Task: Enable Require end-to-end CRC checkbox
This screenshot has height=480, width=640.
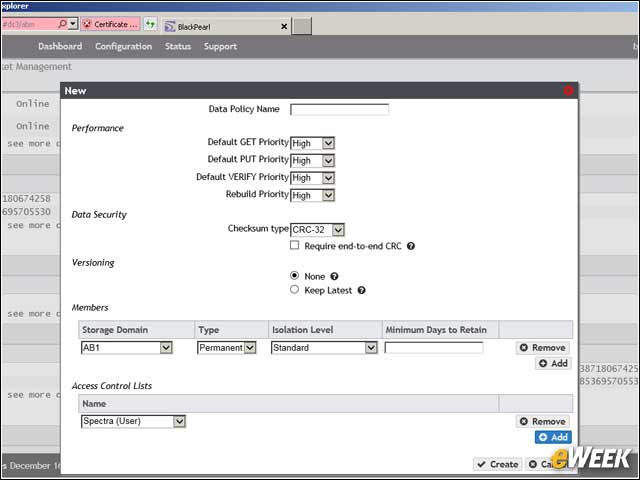Action: tap(294, 245)
